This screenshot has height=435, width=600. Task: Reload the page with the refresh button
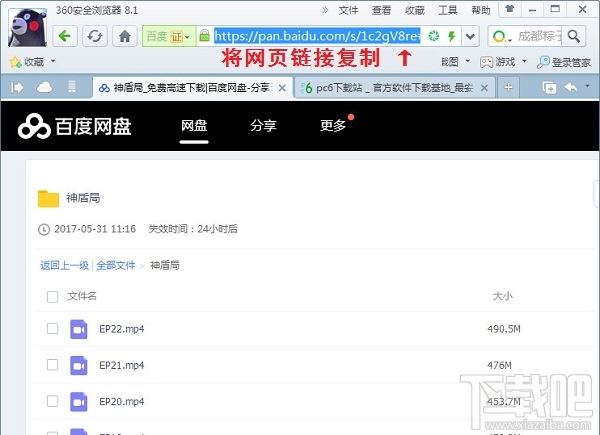(x=95, y=37)
